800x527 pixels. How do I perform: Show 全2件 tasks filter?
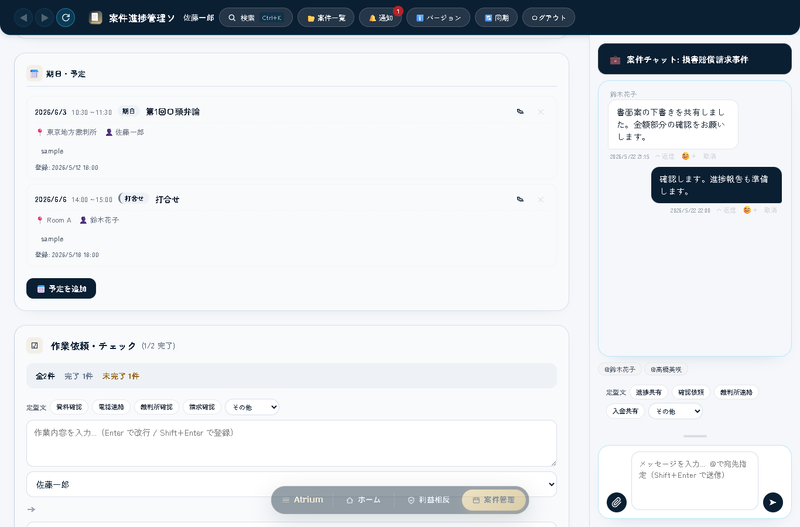(x=45, y=376)
